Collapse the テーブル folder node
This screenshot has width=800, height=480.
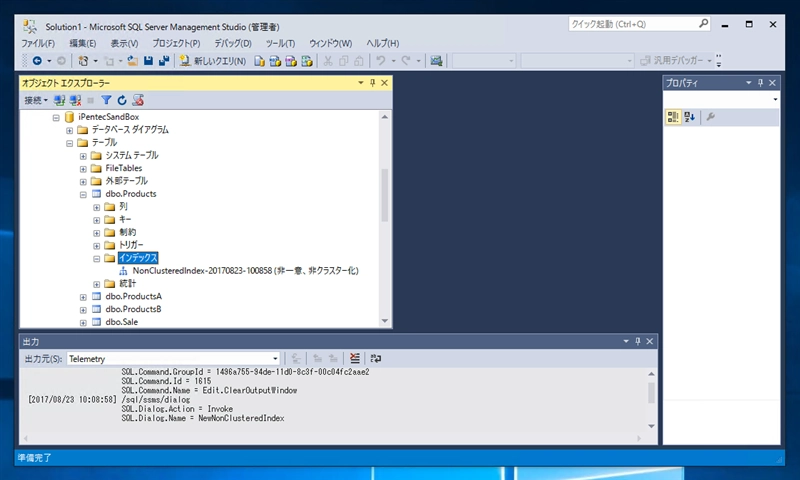[x=69, y=143]
